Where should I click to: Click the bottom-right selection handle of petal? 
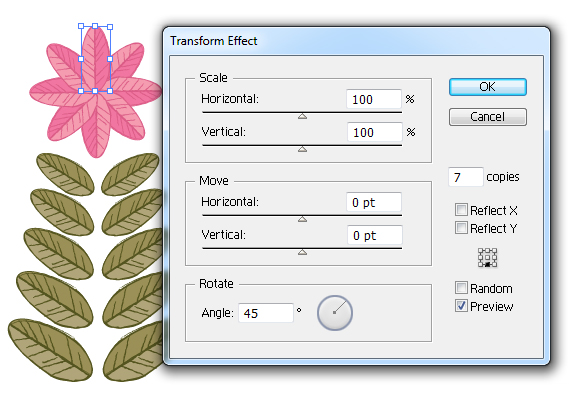(x=110, y=91)
